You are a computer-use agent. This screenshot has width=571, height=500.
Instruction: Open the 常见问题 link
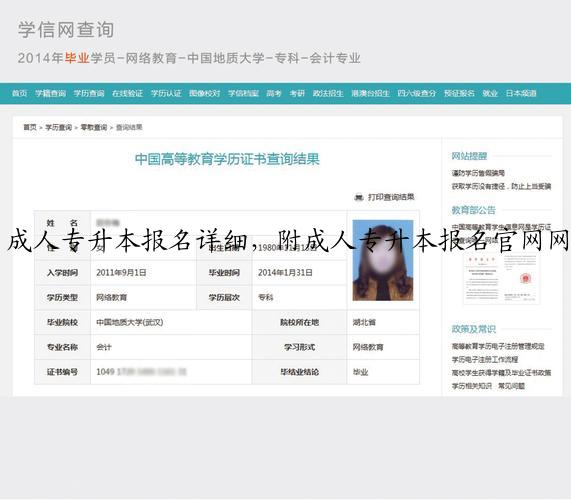tap(511, 386)
